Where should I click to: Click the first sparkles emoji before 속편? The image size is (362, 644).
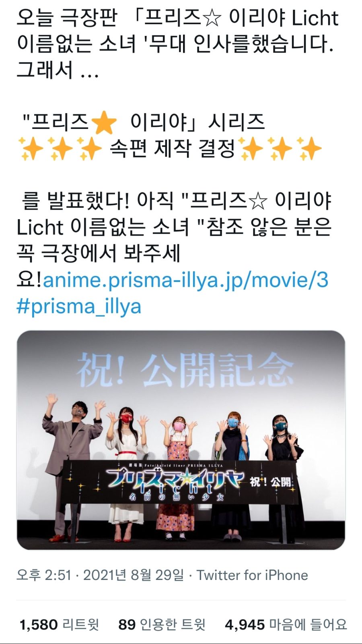tap(31, 149)
